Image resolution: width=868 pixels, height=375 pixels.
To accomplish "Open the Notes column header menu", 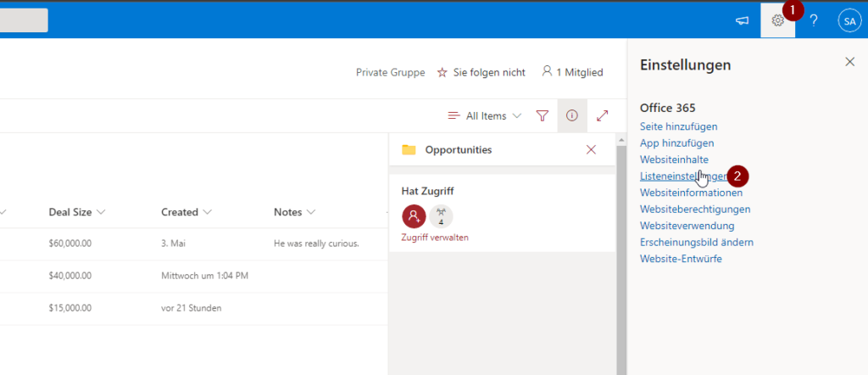I will [x=294, y=212].
